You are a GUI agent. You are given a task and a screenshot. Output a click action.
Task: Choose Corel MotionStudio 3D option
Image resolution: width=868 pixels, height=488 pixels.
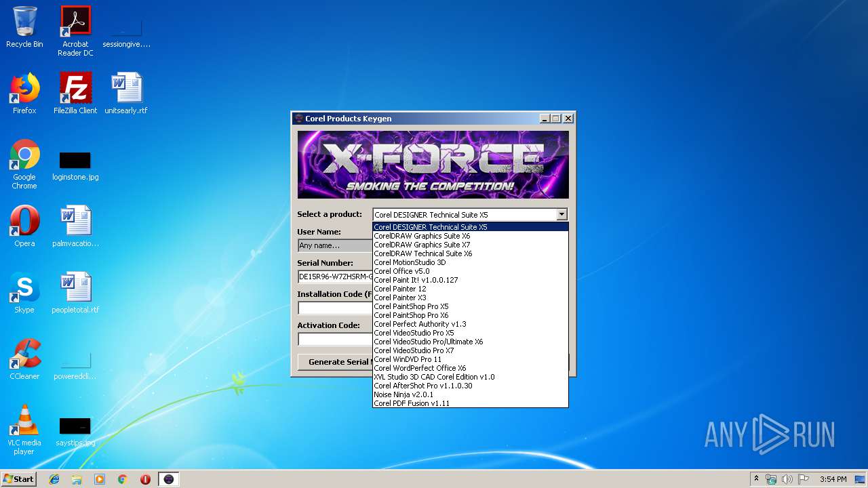point(471,262)
